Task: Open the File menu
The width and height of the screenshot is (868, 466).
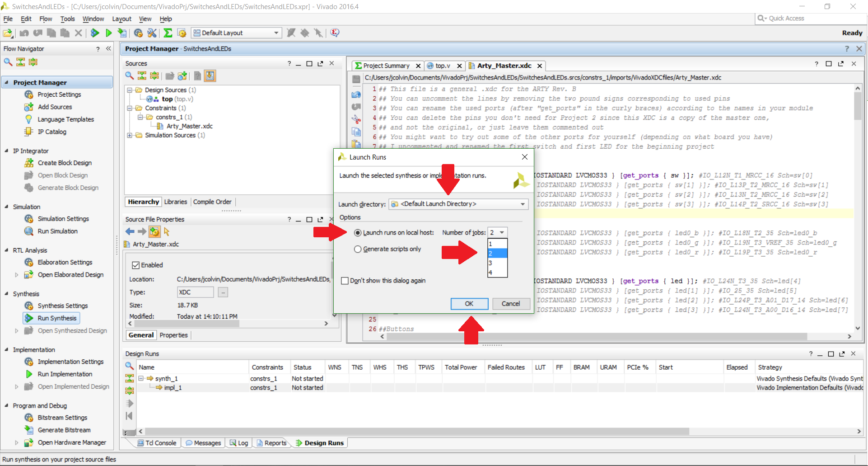Action: [8, 19]
